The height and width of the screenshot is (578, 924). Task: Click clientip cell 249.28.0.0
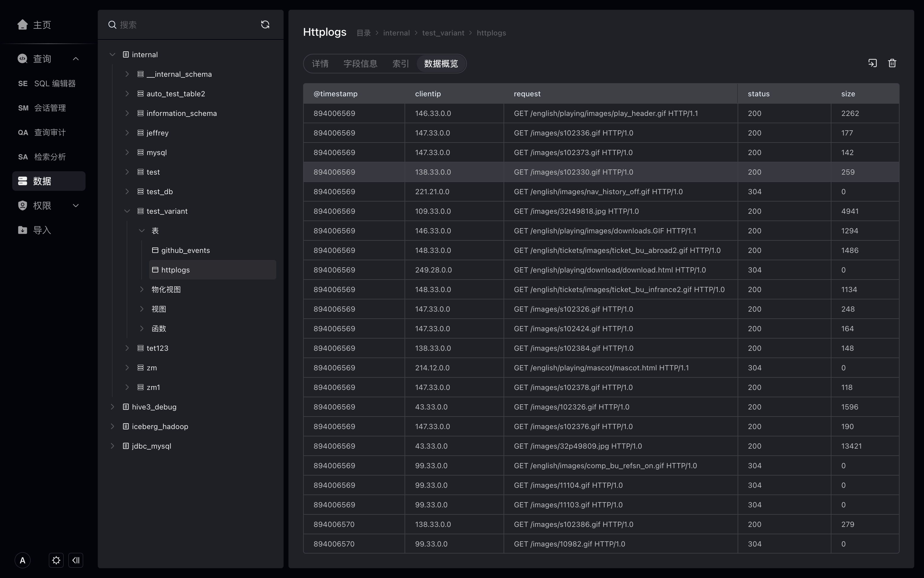tap(454, 269)
